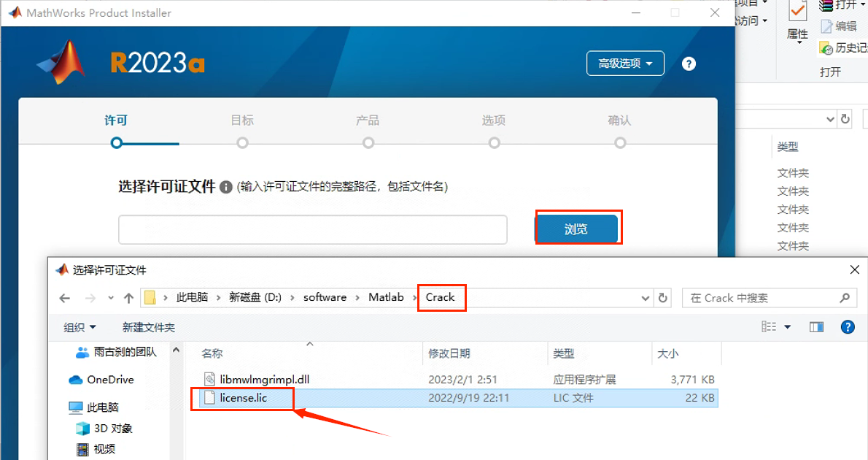
Task: Select 视频 in navigation pane
Action: (96, 449)
